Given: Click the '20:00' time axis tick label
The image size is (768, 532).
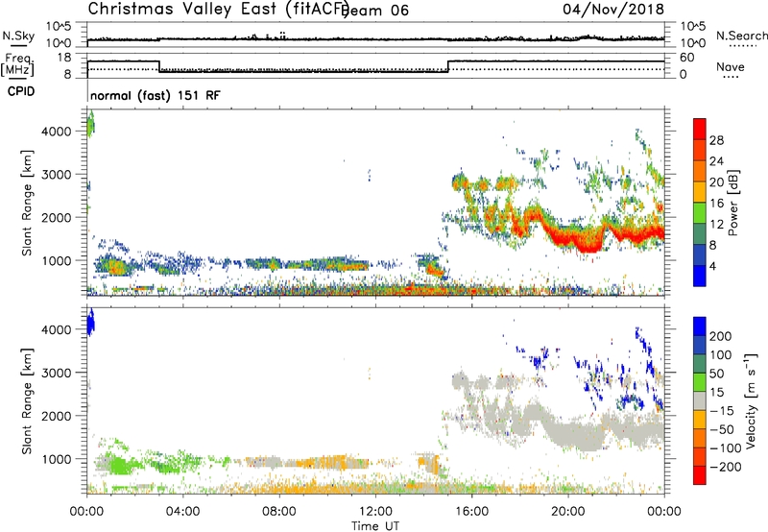Looking at the screenshot, I should click(568, 512).
